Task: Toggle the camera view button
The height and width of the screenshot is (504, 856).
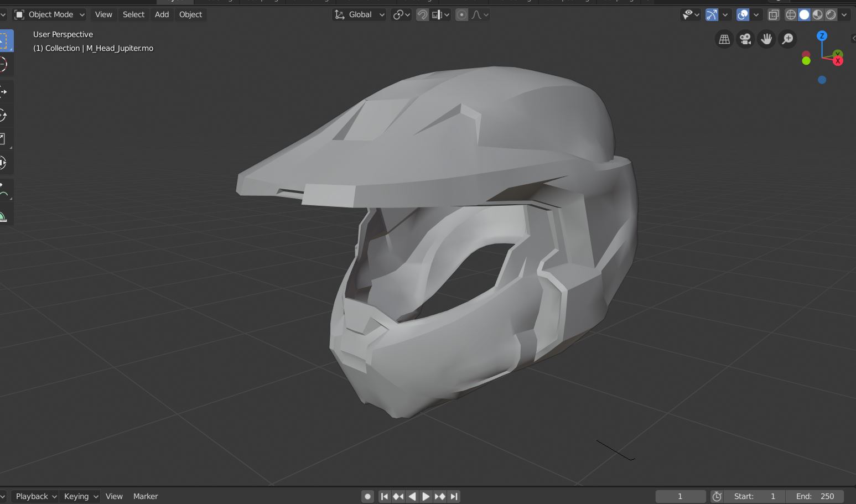Action: click(745, 39)
